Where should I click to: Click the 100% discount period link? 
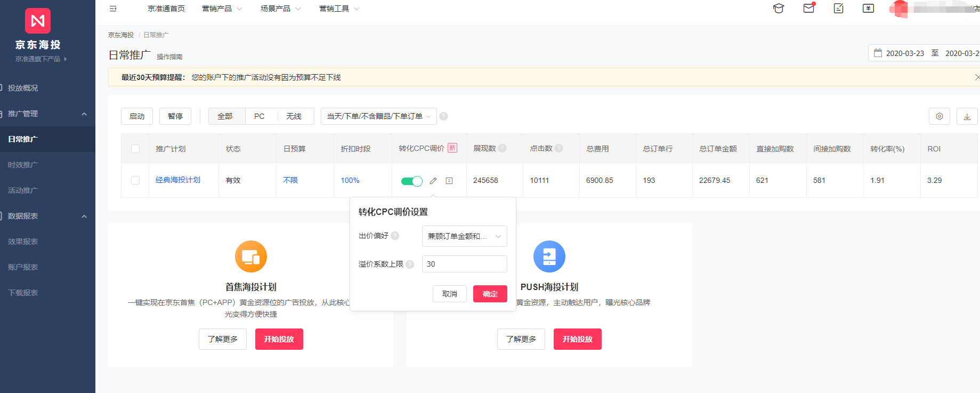(350, 180)
